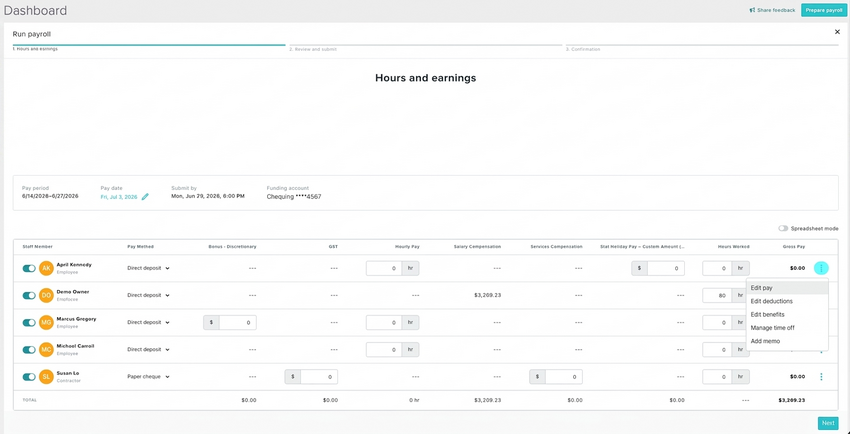This screenshot has width=850, height=434.
Task: Click the pay period 6/14/2026–6/27/2026 text
Action: 50,196
